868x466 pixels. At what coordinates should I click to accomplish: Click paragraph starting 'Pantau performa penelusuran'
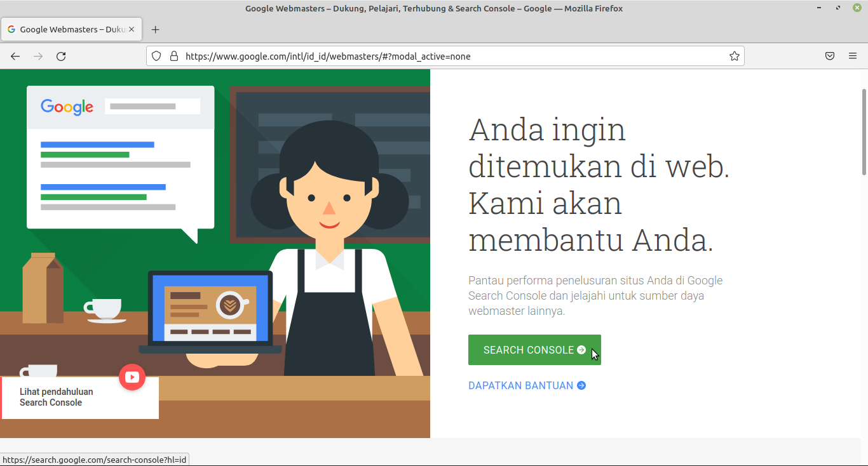(x=595, y=295)
